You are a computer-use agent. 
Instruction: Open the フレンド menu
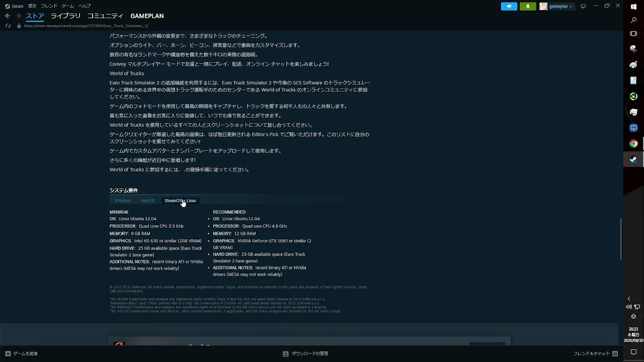pos(49,6)
